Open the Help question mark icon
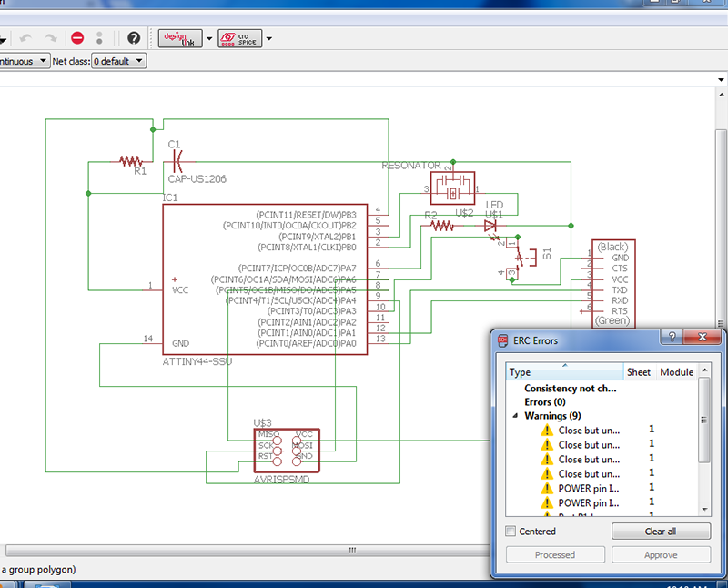Viewport: 728px width, 588px height. (134, 38)
